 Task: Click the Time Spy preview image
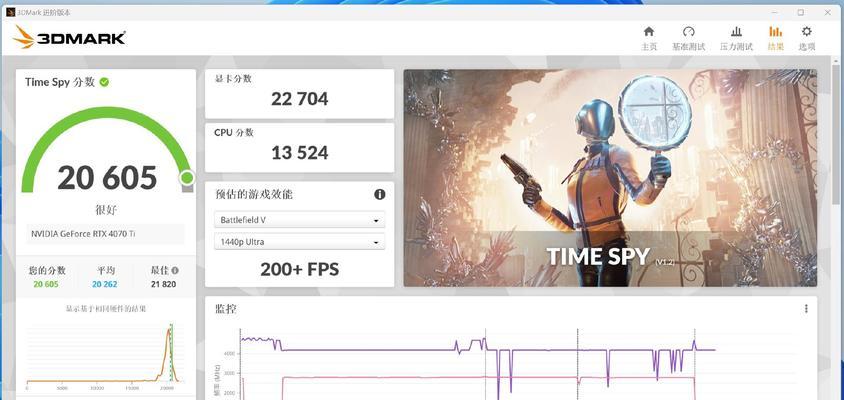(x=610, y=178)
